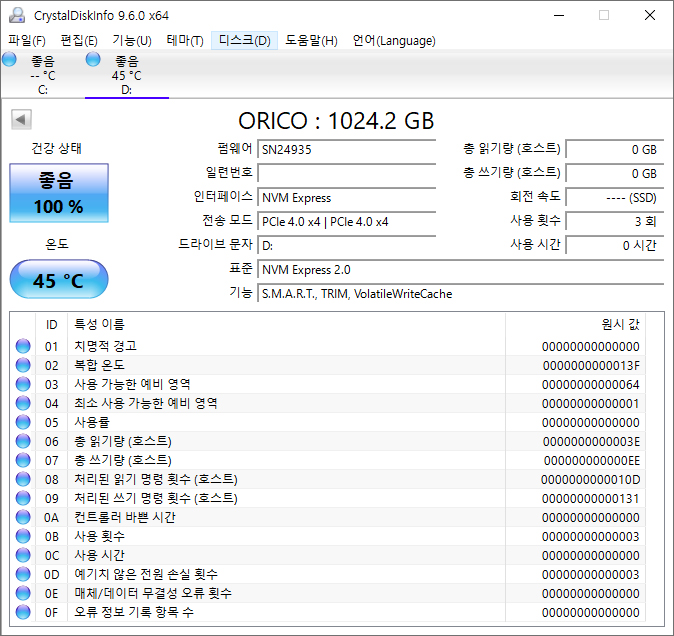Click the 45 °C temperature button
This screenshot has height=636, width=674.
point(59,279)
